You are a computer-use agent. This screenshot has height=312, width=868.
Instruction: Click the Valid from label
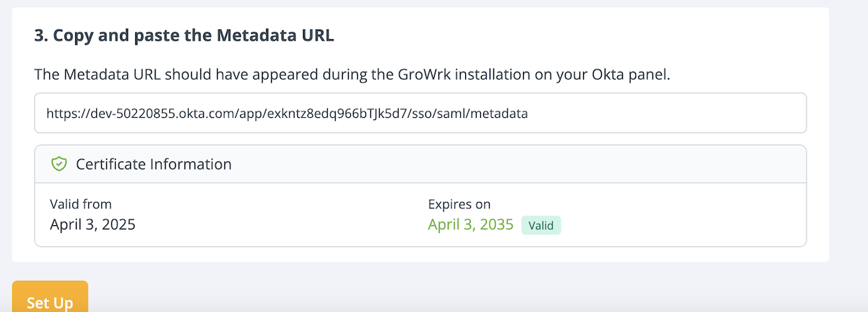[80, 204]
